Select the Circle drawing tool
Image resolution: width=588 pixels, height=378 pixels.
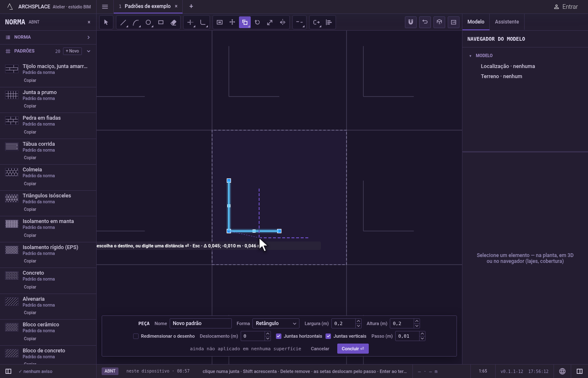coord(148,22)
